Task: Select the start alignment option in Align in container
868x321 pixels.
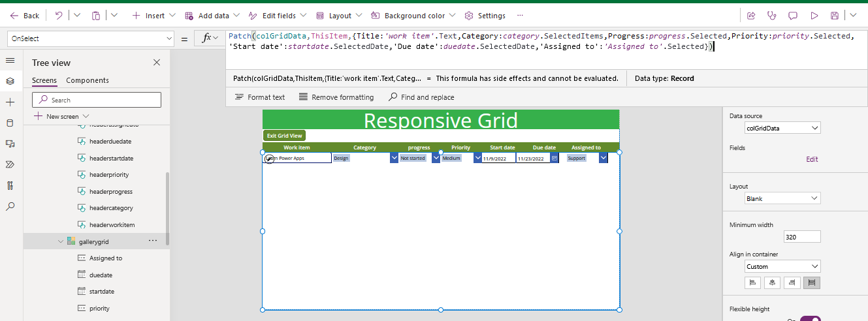Action: [x=752, y=283]
